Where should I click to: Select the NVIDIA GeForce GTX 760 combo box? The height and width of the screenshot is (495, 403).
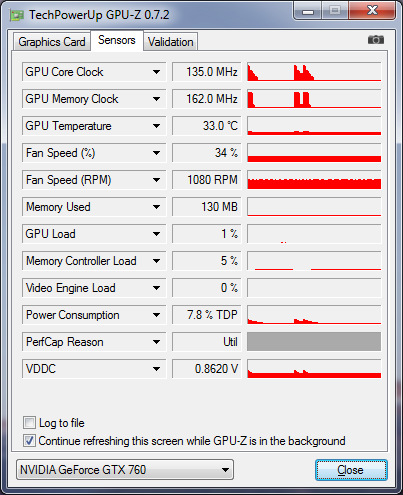(125, 470)
